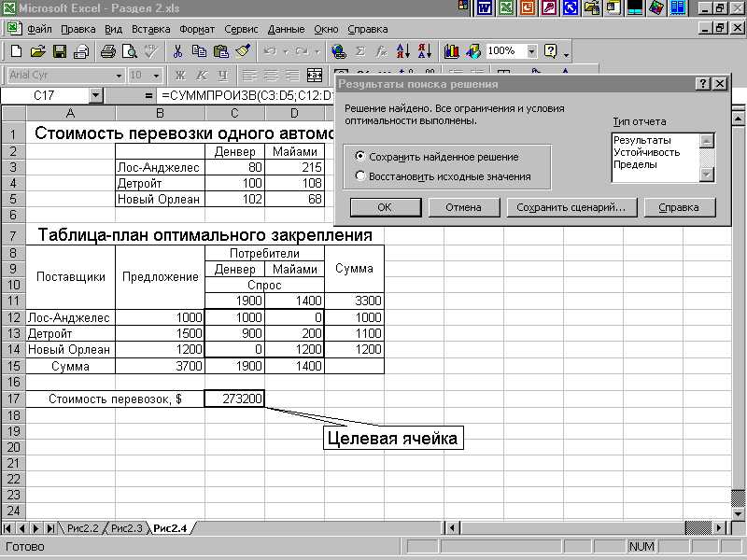The height and width of the screenshot is (560, 747).
Task: Open the Drawing toolbar icon
Action: [473, 51]
